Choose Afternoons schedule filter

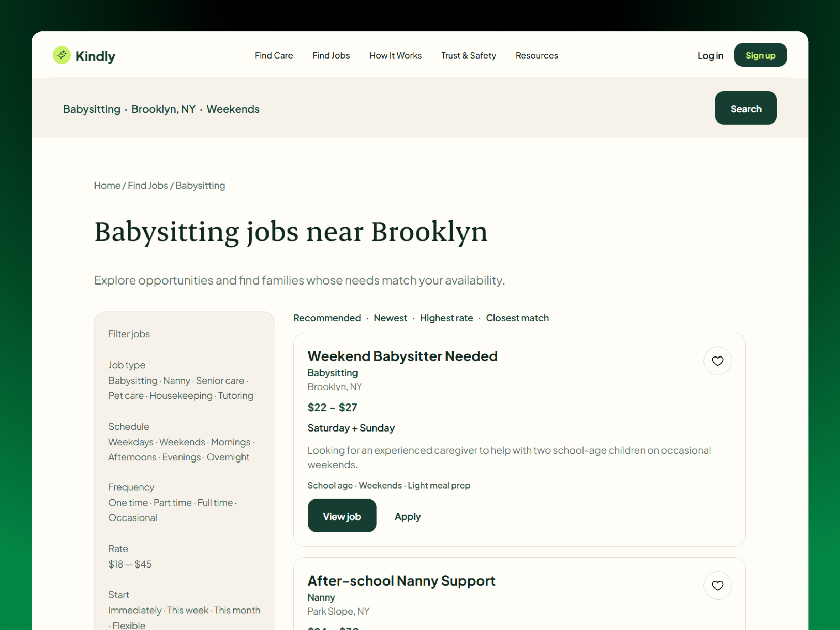point(132,457)
